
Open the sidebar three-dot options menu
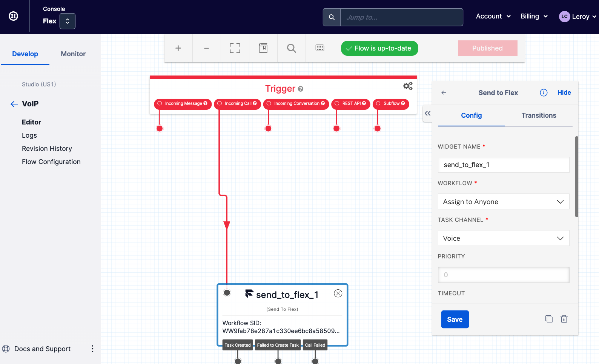(x=92, y=349)
